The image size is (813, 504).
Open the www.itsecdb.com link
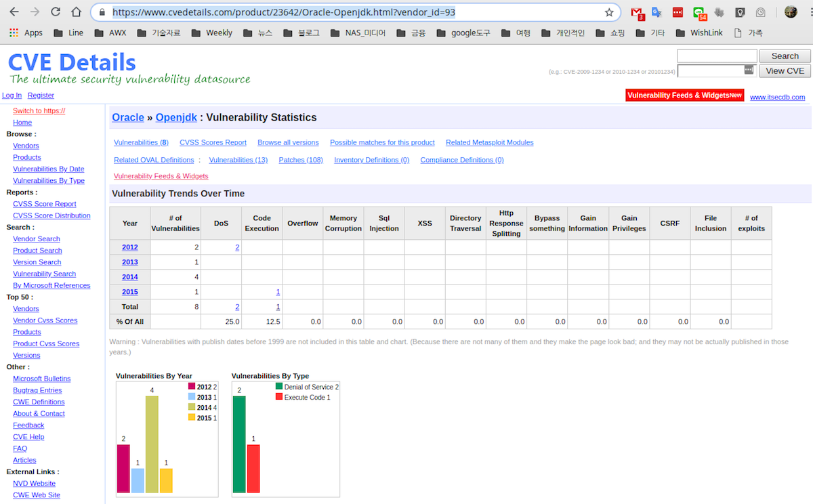777,98
